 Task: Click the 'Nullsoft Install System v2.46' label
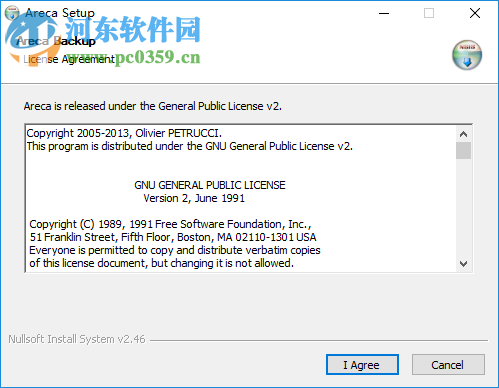point(77,339)
